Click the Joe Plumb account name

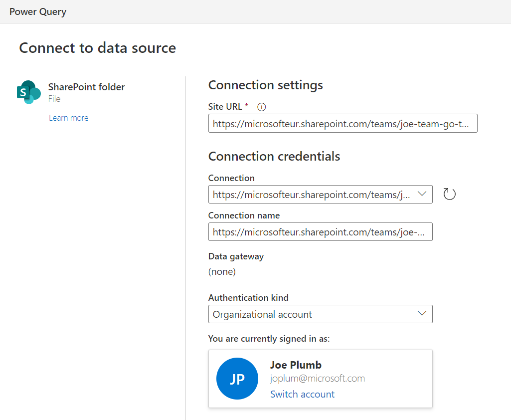coord(296,365)
